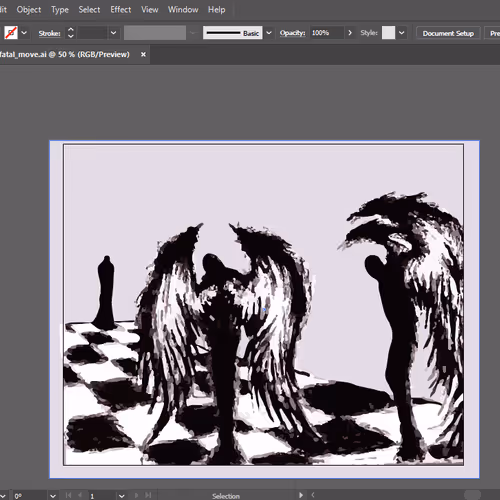Go to the first artboard icon

pos(68,495)
